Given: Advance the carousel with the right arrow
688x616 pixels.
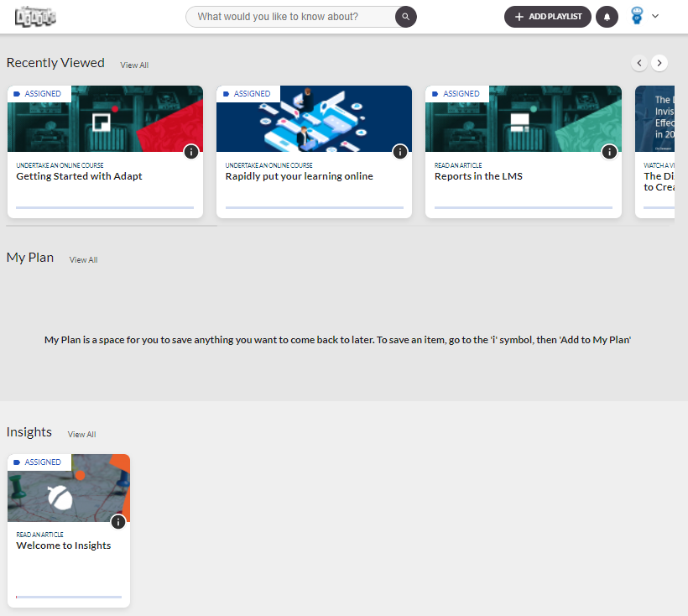Looking at the screenshot, I should pos(659,62).
